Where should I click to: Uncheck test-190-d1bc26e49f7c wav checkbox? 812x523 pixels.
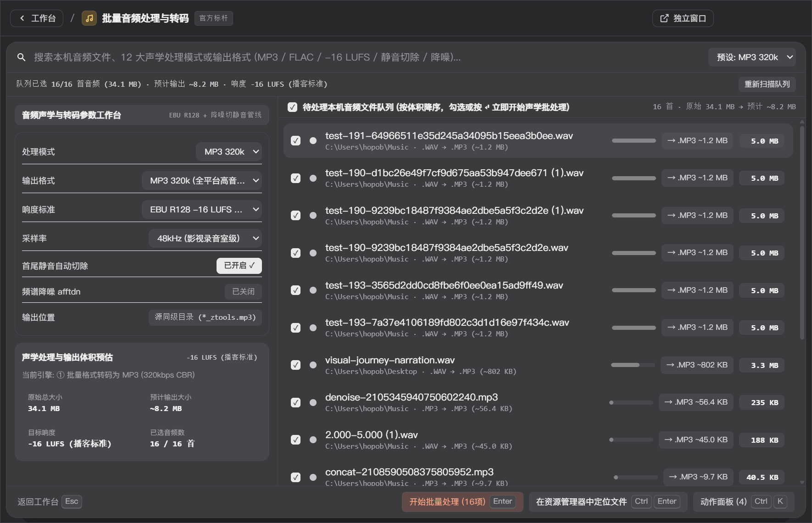296,178
